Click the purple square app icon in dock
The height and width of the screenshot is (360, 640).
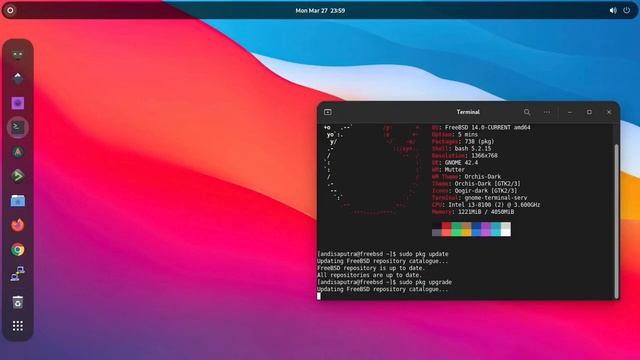pos(18,103)
